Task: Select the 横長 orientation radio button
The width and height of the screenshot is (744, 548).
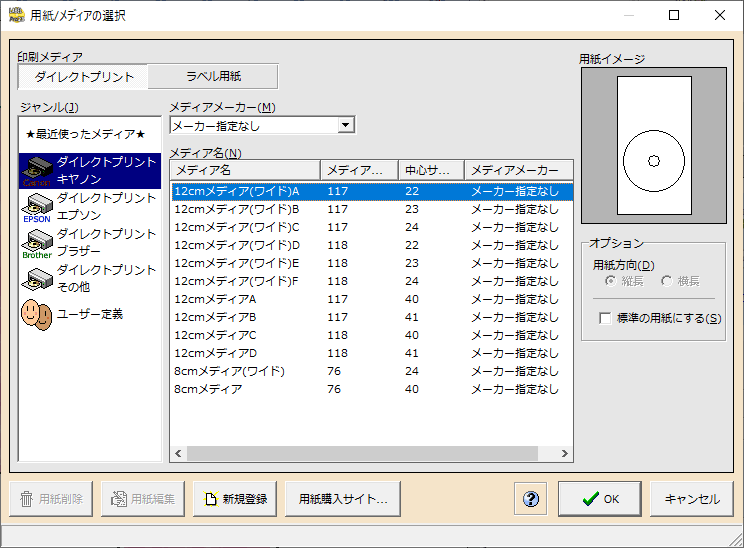Action: pos(667,281)
